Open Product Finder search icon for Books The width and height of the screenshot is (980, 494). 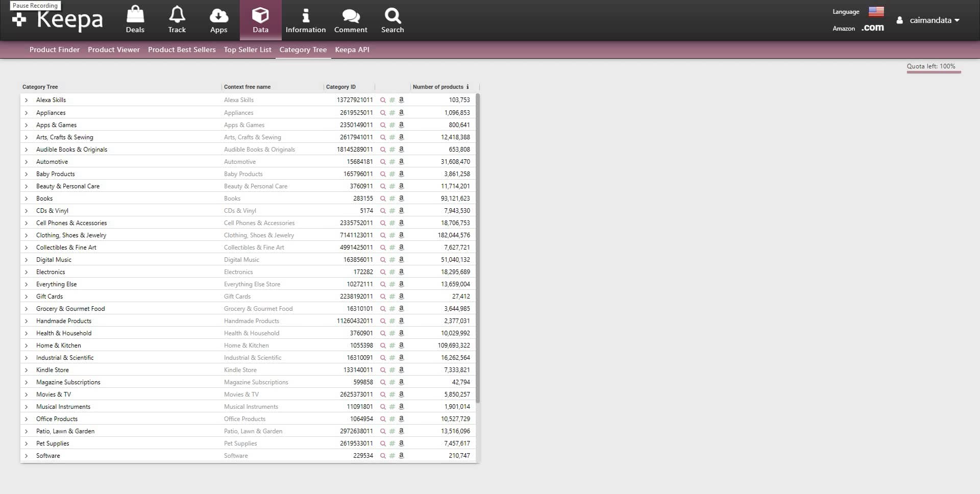(x=383, y=199)
